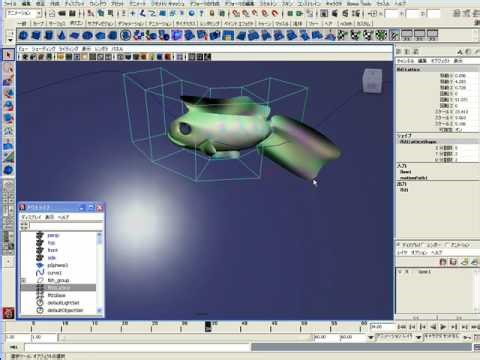Open the ファイル menu

(x=11, y=4)
